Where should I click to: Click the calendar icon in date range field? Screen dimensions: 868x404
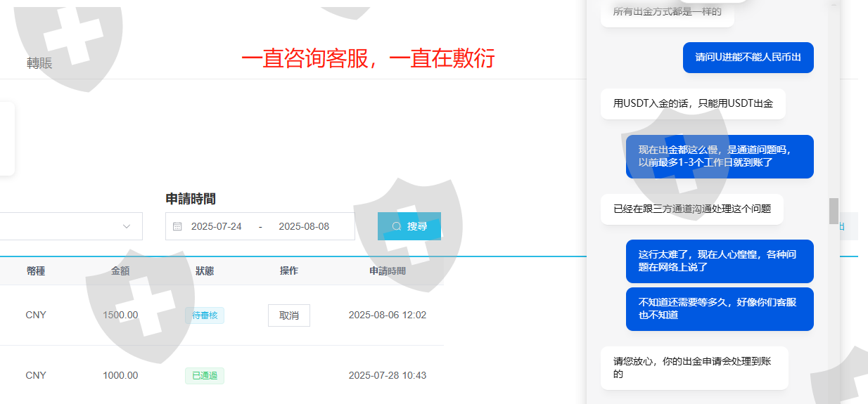177,226
